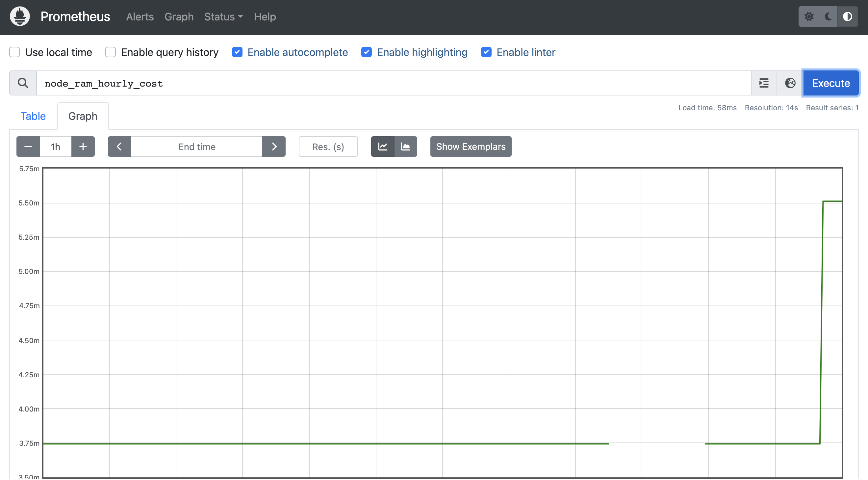Disable the Enable linter checkbox
This screenshot has width=868, height=480.
click(486, 52)
